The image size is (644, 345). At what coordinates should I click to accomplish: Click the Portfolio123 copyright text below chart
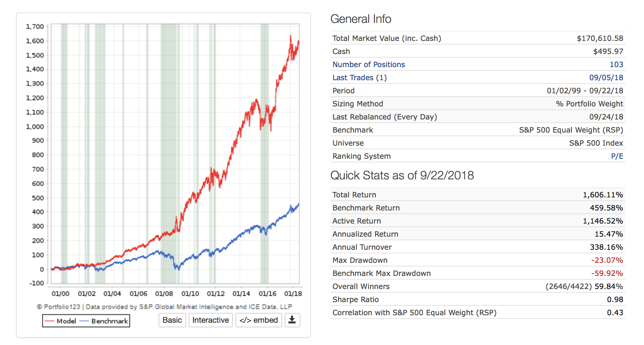tap(164, 307)
